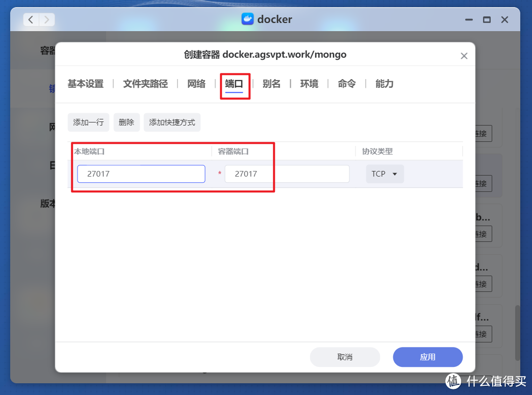Close the 创建容器 dialog with the X
The image size is (532, 395).
coord(464,56)
